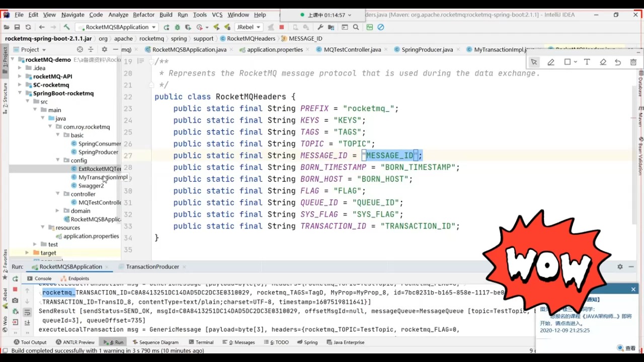The height and width of the screenshot is (362, 644).
Task: Open the RocketMQSBApplication run configuration dropdown
Action: pos(117,27)
